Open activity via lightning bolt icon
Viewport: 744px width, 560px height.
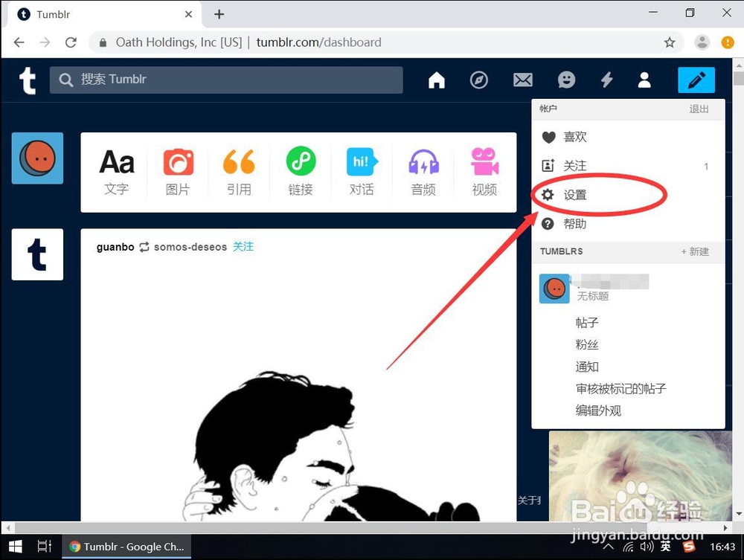607,80
